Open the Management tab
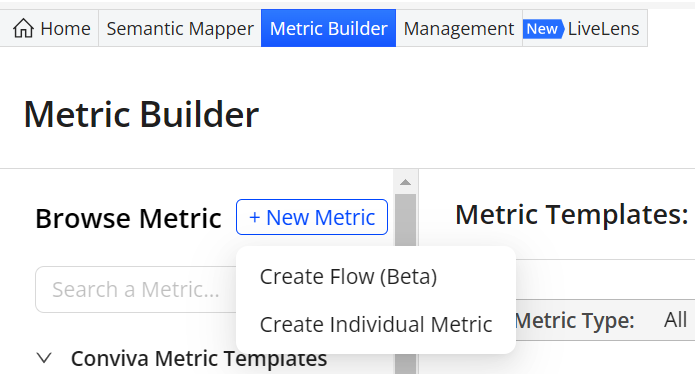695x374 pixels. coord(459,28)
